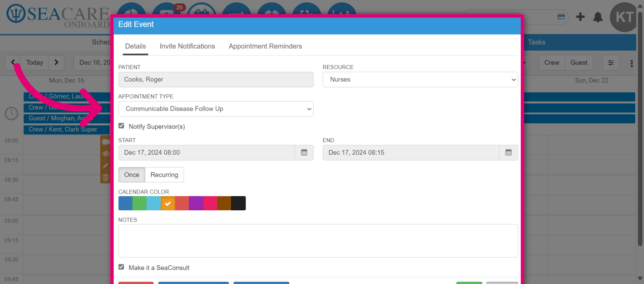Open the START date calendar picker icon

pyautogui.click(x=304, y=152)
